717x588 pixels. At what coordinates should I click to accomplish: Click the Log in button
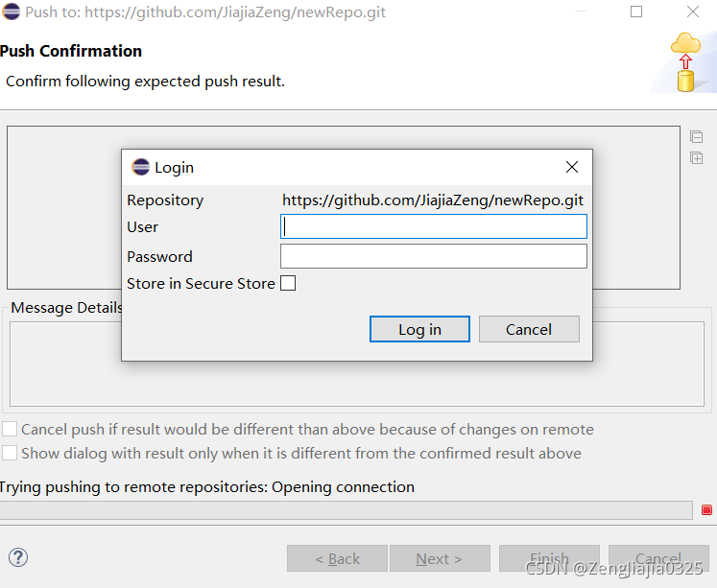(x=419, y=329)
